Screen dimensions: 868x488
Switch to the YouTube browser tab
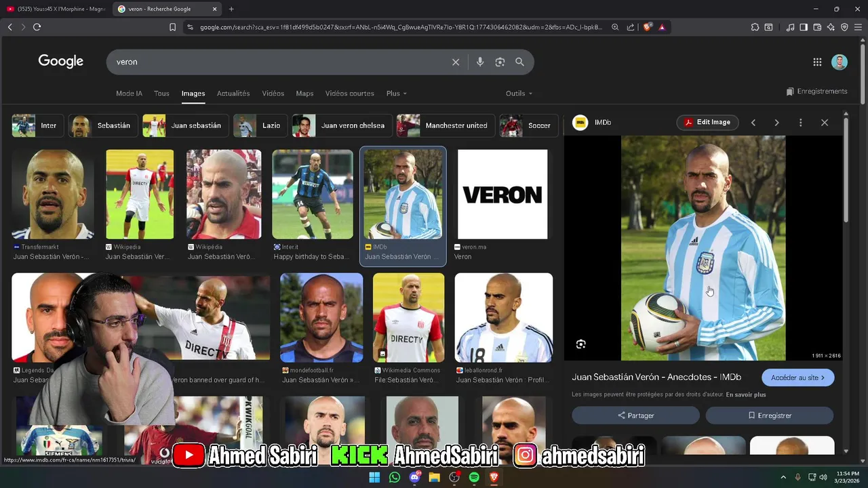pyautogui.click(x=56, y=9)
